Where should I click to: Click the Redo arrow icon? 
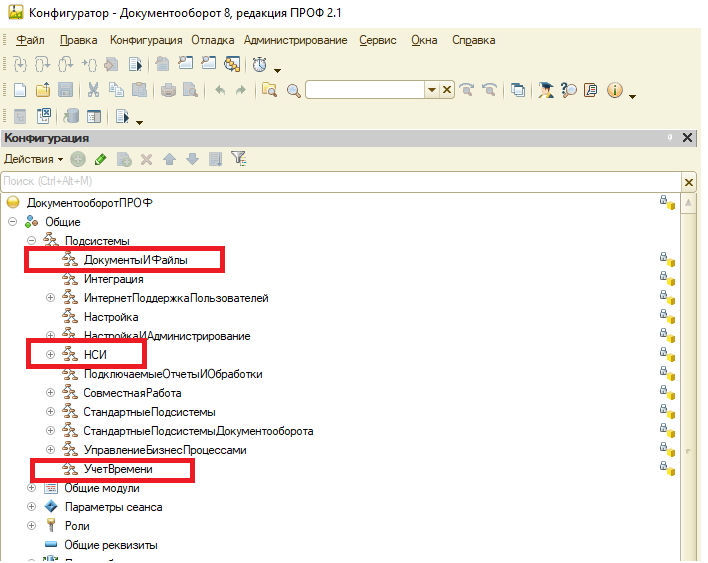[241, 90]
